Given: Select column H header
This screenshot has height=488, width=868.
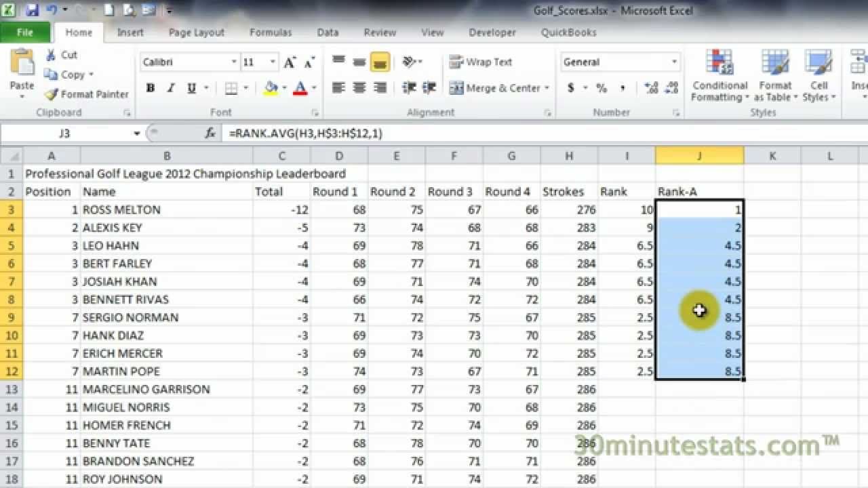Looking at the screenshot, I should coord(568,156).
